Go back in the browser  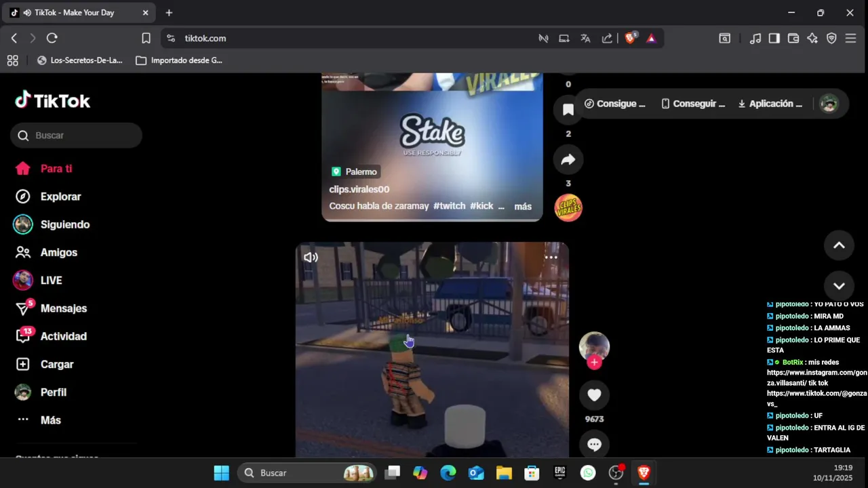(x=14, y=39)
